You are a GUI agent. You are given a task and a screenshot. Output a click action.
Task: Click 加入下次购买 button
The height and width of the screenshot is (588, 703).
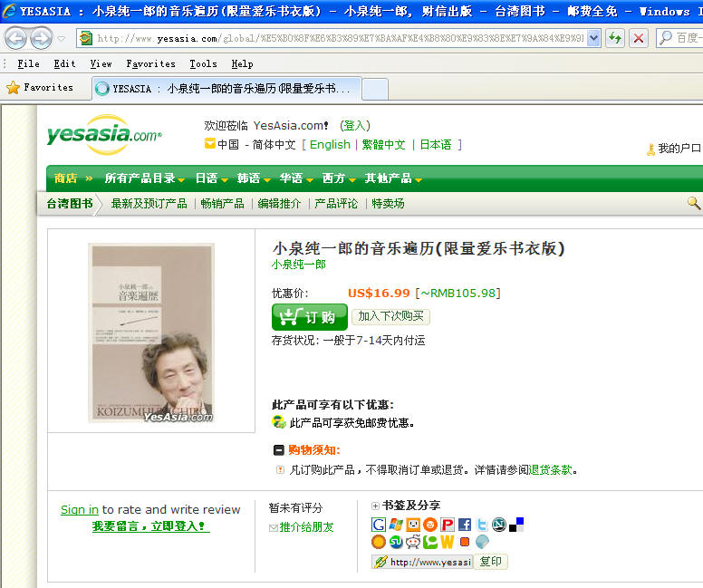390,316
